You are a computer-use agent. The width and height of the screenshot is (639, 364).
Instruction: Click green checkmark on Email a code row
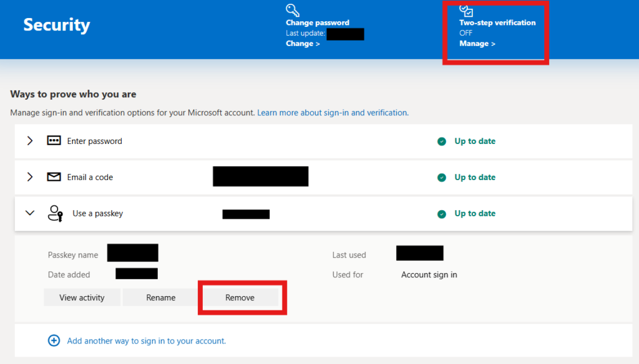(x=442, y=178)
